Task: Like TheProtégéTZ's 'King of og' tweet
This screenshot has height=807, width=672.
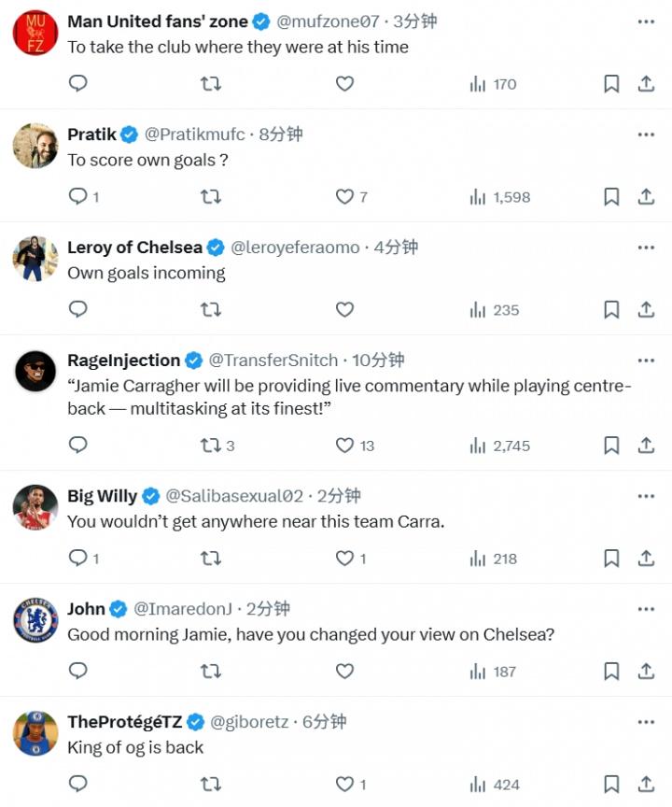Action: coord(351,784)
